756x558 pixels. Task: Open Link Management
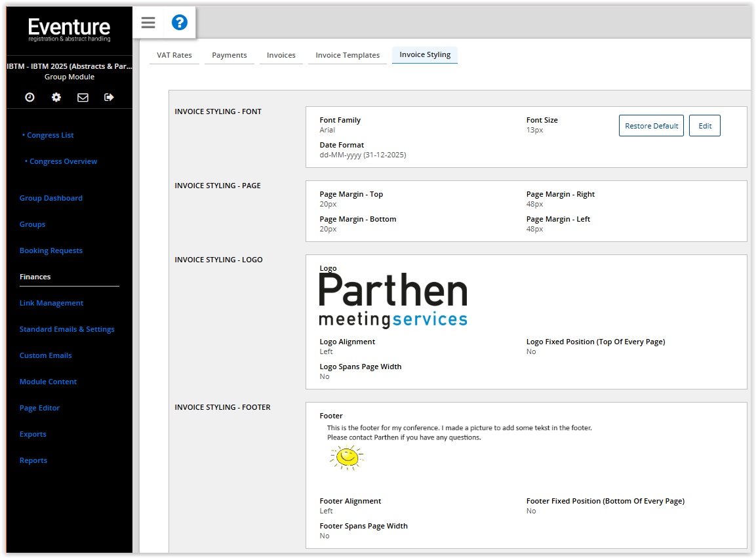click(52, 303)
